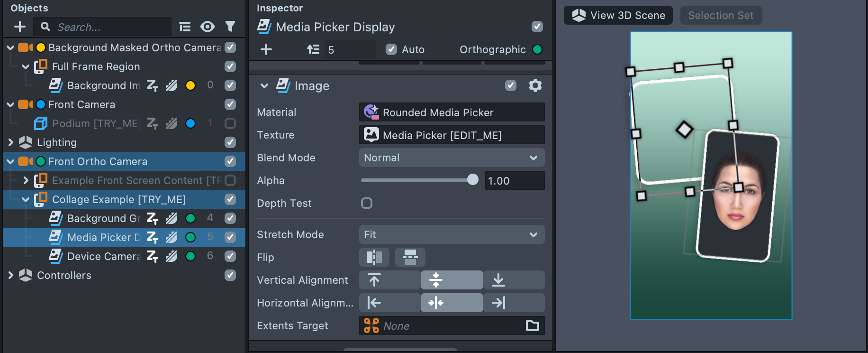Flip the image horizontally

pyautogui.click(x=374, y=257)
